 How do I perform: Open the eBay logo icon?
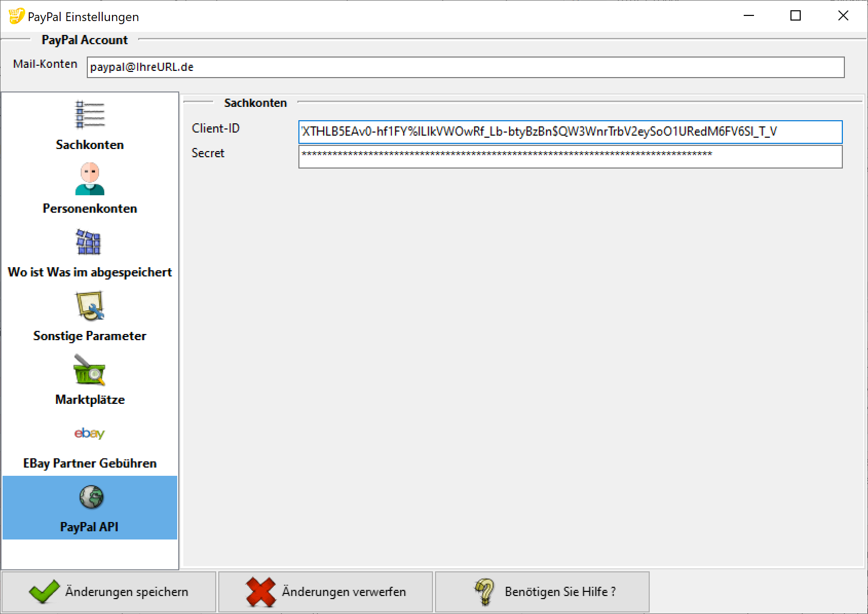coord(89,433)
